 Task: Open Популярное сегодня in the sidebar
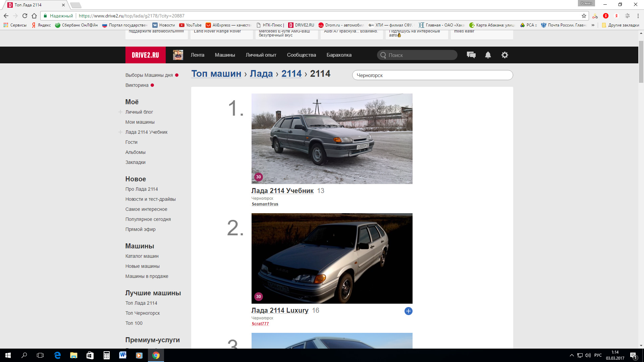tap(148, 219)
